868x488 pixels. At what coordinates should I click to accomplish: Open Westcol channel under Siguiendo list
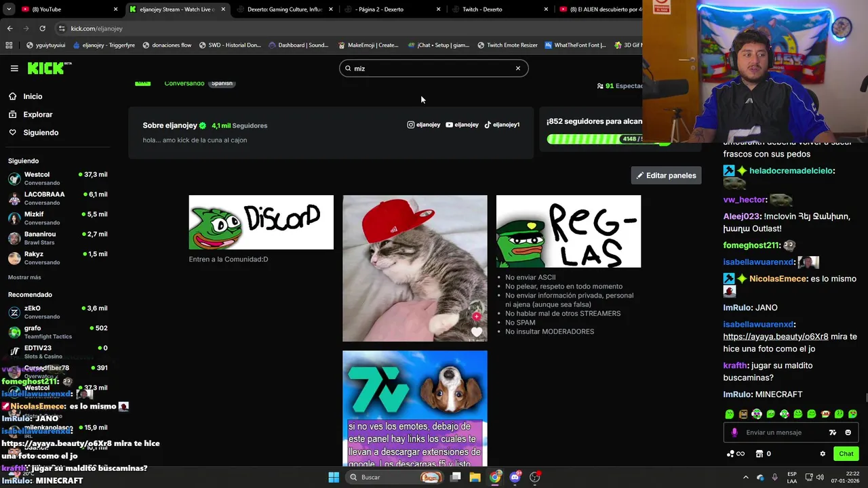pyautogui.click(x=58, y=178)
